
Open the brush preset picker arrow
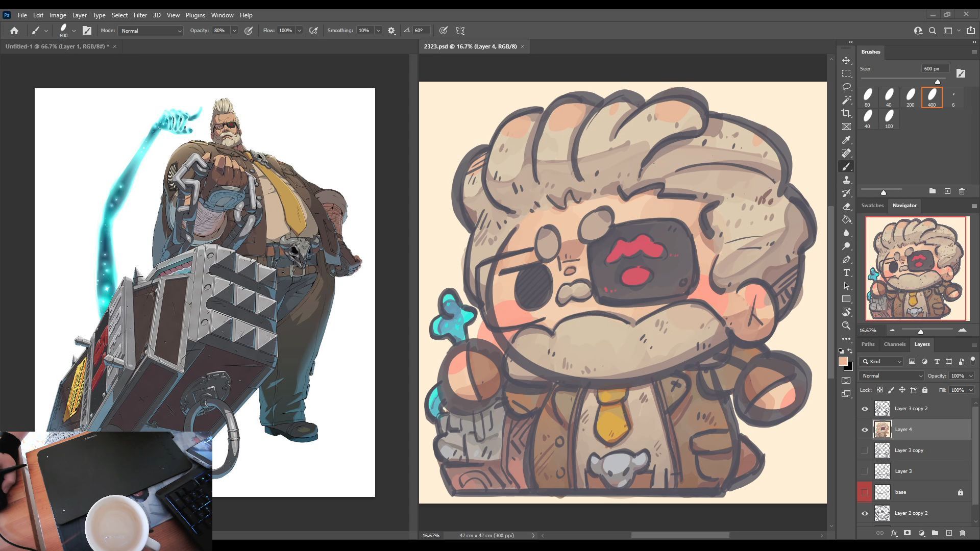coord(74,31)
